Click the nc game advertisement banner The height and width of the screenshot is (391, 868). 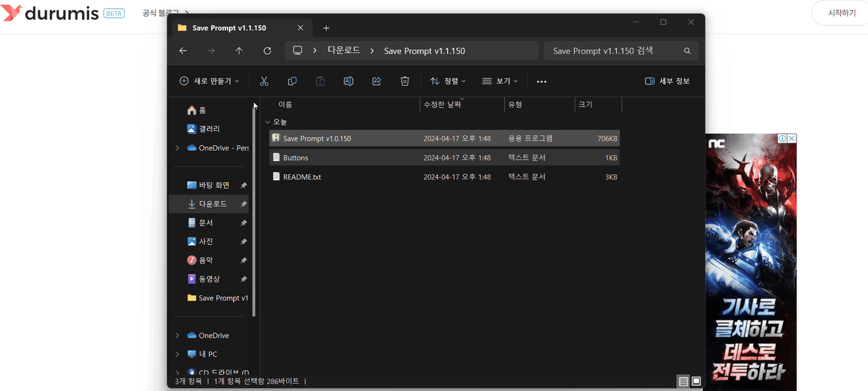point(751,262)
